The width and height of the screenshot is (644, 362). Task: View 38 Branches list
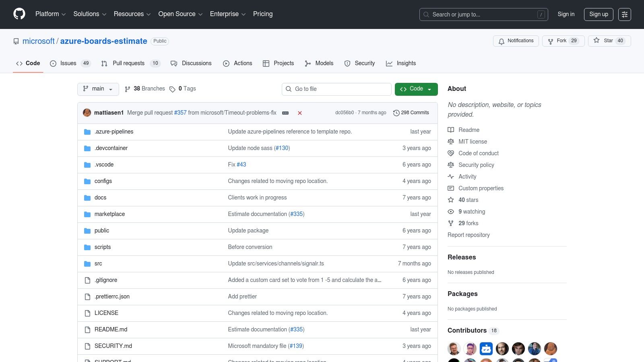(x=145, y=89)
